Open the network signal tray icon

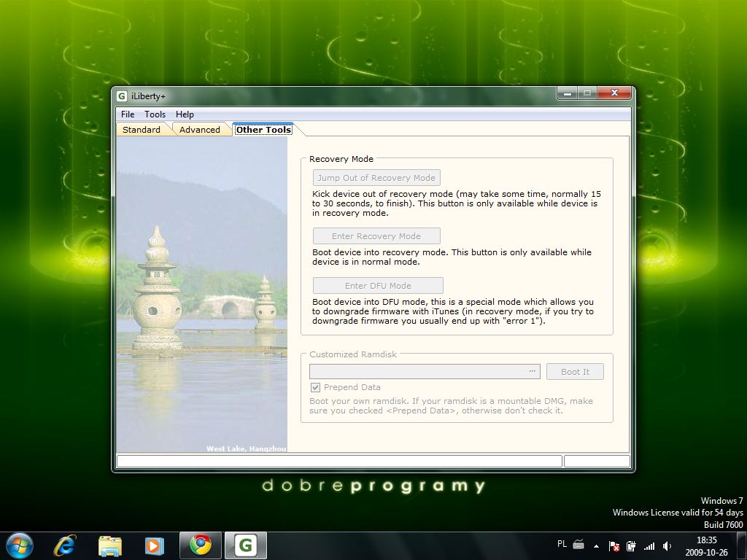(x=649, y=546)
